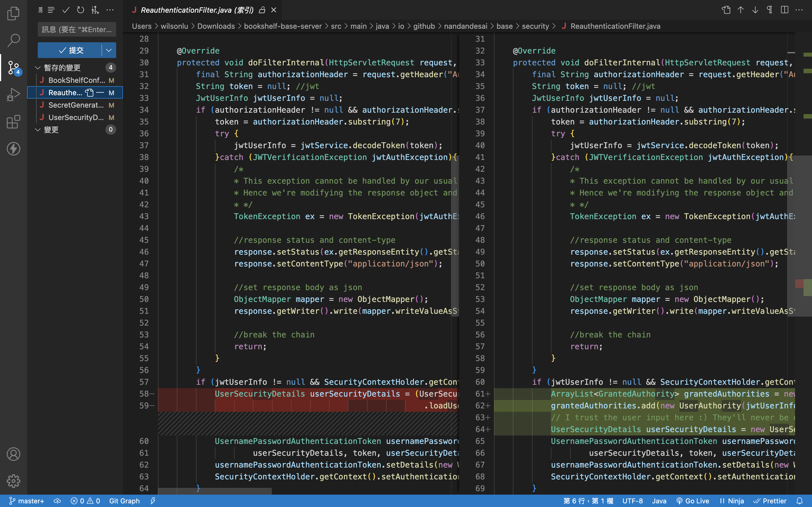Toggle tree/list view in source control
The height and width of the screenshot is (507, 812).
coord(51,10)
